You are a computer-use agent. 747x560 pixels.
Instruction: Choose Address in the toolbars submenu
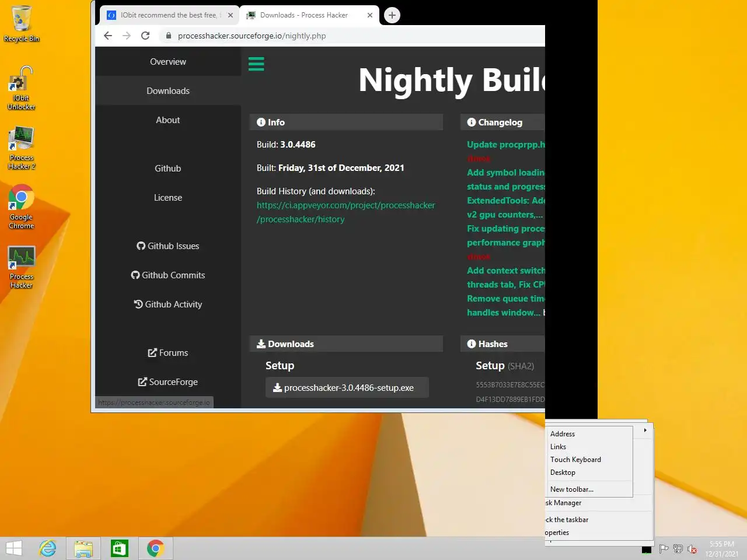(589, 433)
